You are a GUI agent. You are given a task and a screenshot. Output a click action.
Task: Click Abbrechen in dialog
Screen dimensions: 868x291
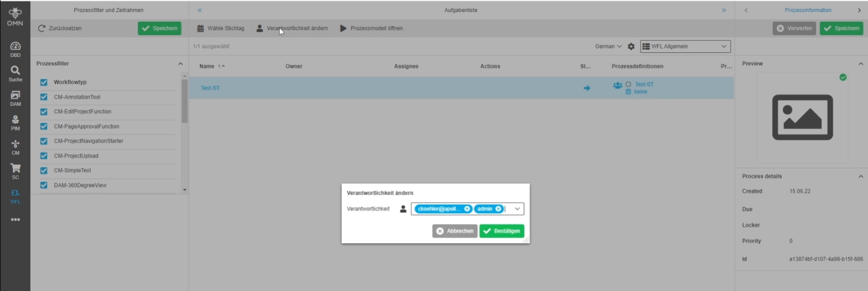455,231
